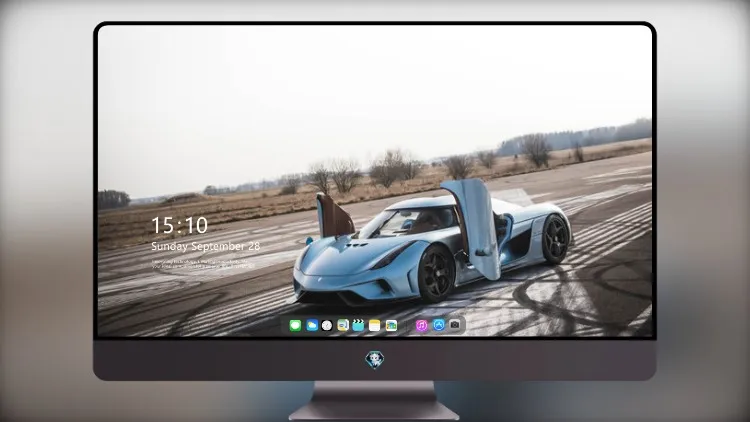
Task: Open the Camera app in dock
Action: 455,325
